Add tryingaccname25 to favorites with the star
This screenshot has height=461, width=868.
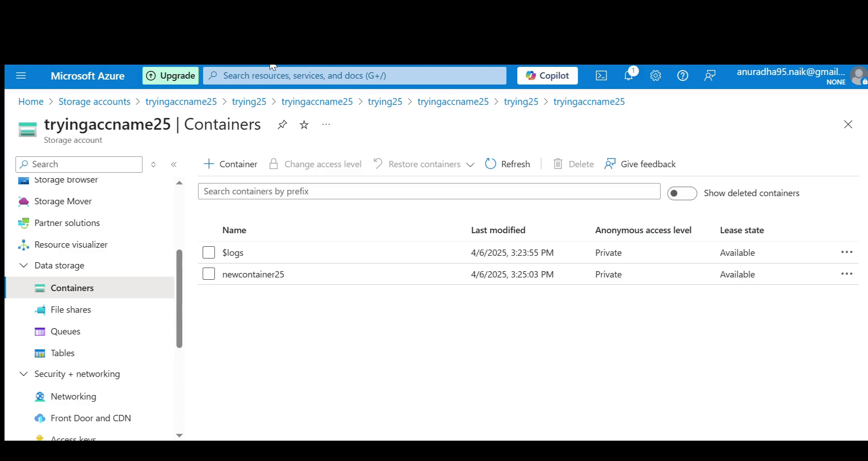tap(304, 125)
